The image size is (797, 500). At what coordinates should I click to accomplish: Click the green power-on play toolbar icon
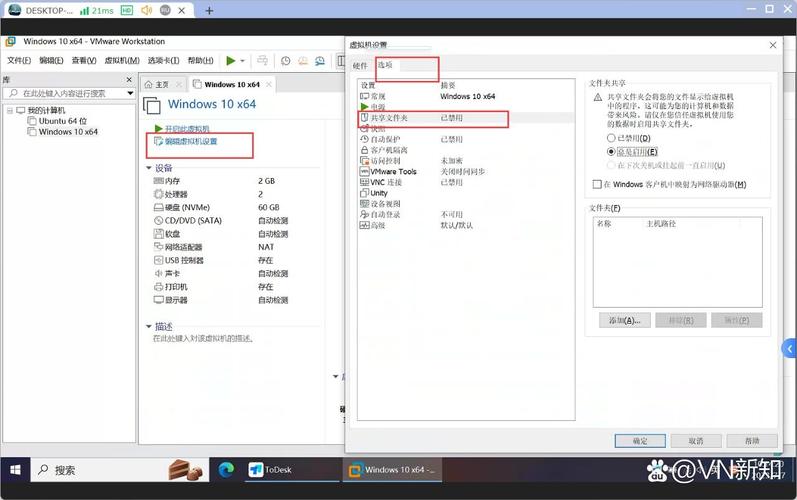(231, 60)
